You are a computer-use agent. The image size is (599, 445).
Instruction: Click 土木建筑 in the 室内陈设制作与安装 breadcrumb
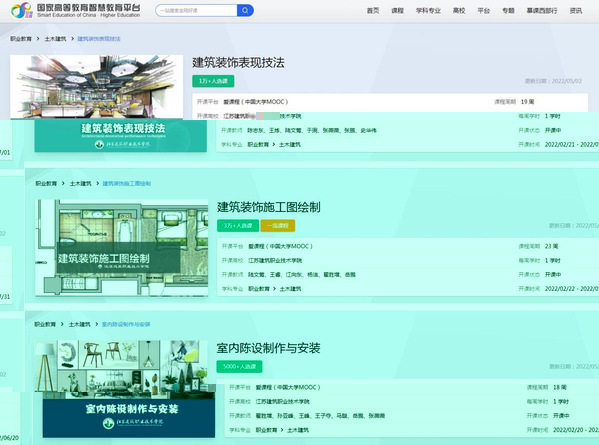click(x=79, y=324)
